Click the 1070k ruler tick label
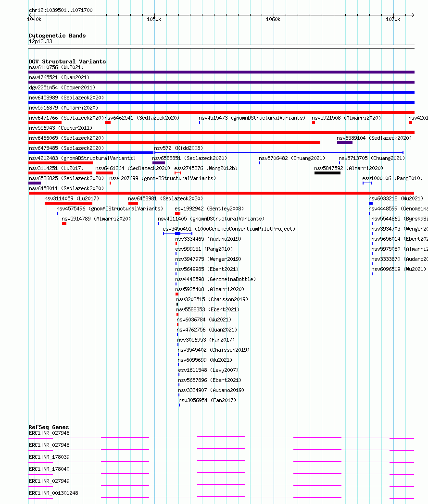Image resolution: width=428 pixels, height=504 pixels. [392, 20]
